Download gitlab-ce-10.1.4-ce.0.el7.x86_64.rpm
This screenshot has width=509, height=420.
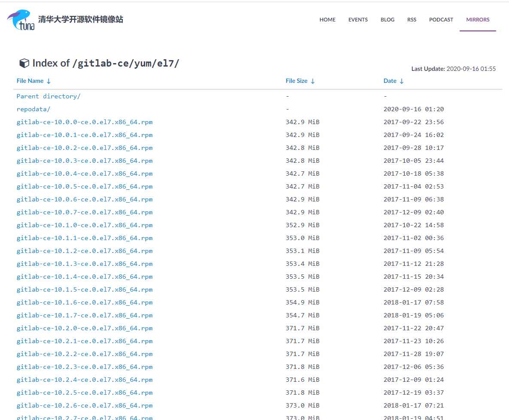[x=85, y=277]
